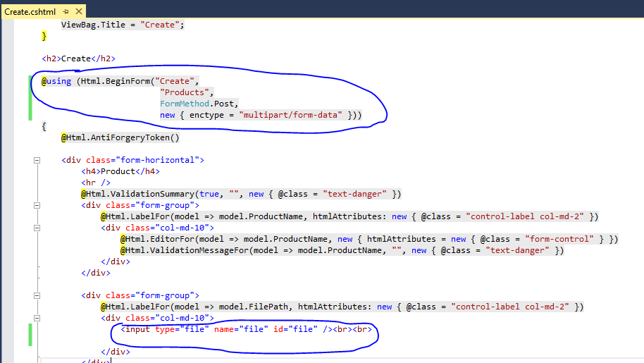Click the "control-label col-md-2" string on ProductName line

point(525,216)
